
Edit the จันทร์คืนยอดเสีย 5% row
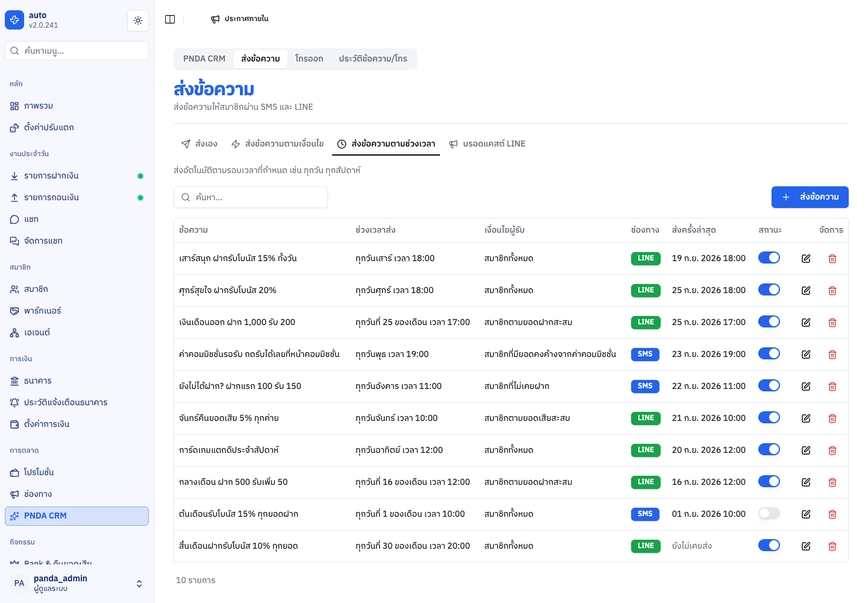pos(806,418)
